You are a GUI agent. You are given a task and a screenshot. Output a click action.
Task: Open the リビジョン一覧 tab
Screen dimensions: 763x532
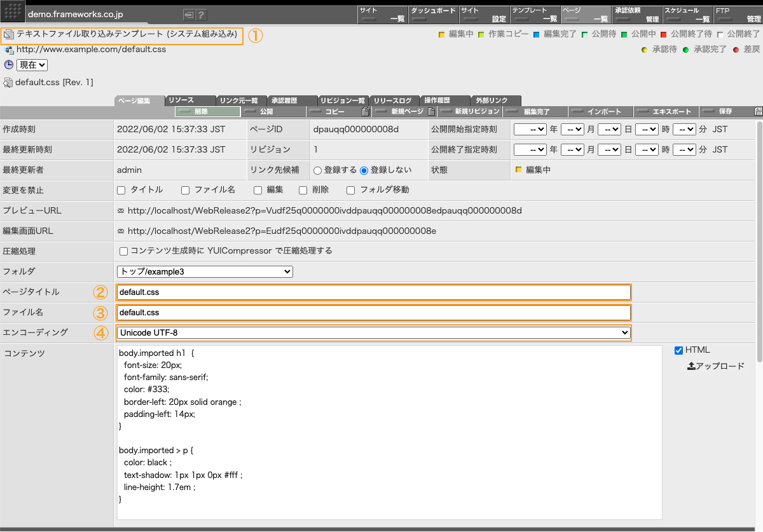coord(343,100)
